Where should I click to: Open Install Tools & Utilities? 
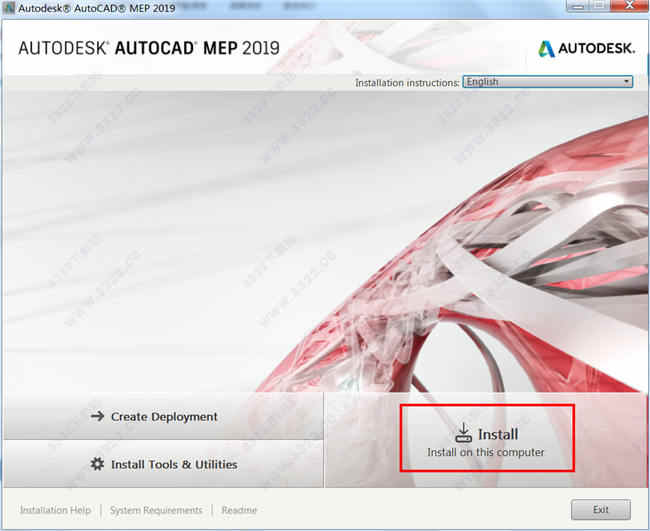click(163, 464)
